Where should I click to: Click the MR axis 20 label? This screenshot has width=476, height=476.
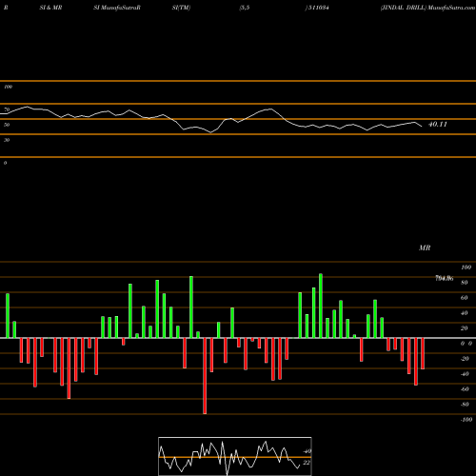point(465,328)
